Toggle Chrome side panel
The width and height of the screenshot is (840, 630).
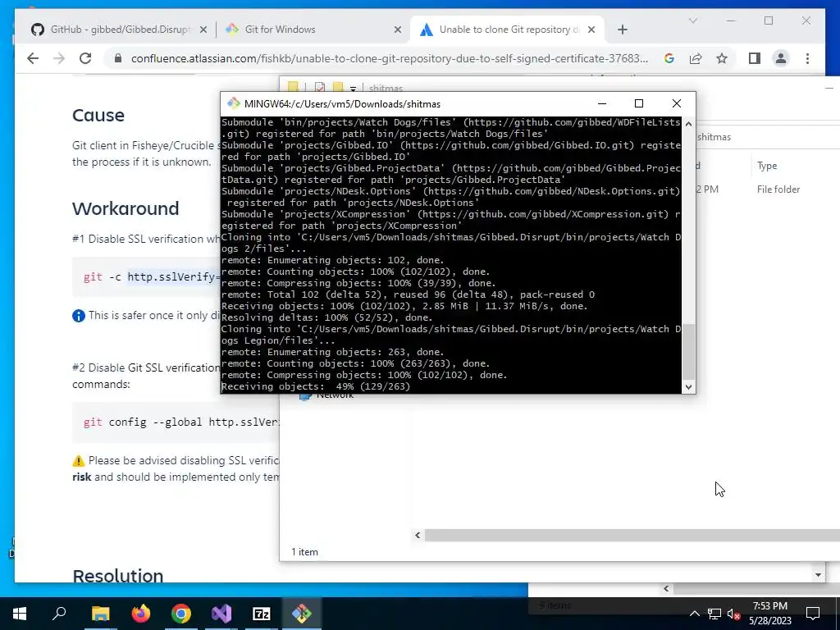pos(755,58)
